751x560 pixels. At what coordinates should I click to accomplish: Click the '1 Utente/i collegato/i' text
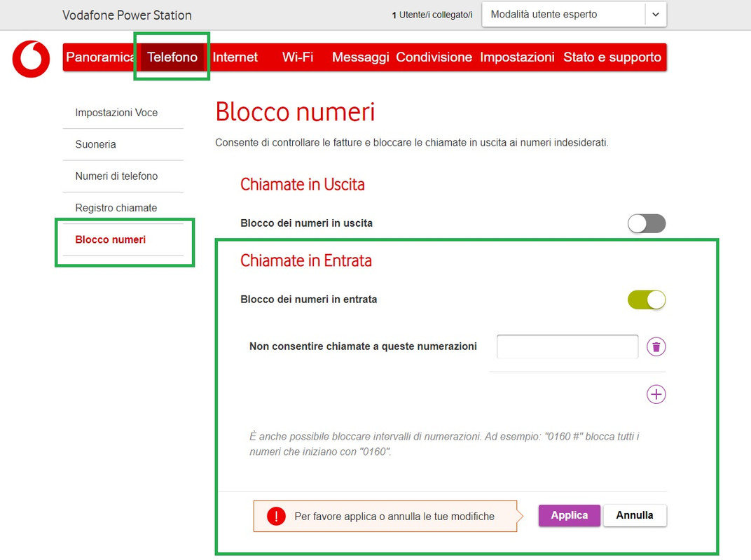point(432,15)
